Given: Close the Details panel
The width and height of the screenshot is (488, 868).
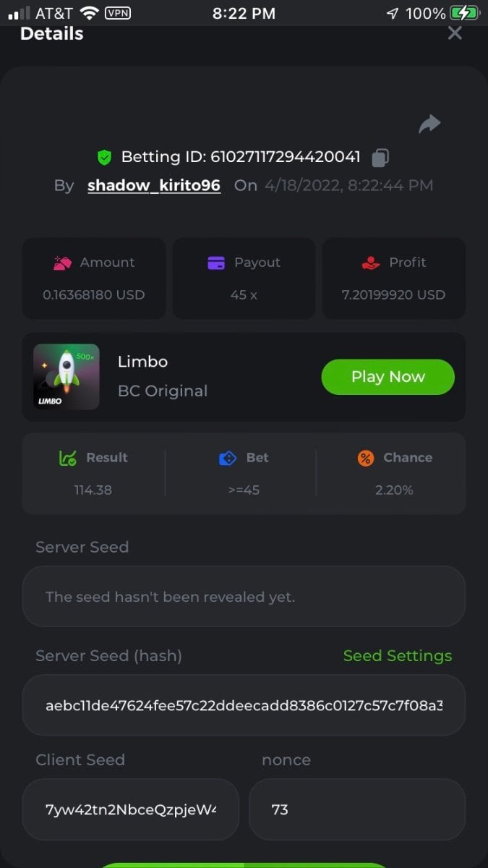Looking at the screenshot, I should [455, 33].
